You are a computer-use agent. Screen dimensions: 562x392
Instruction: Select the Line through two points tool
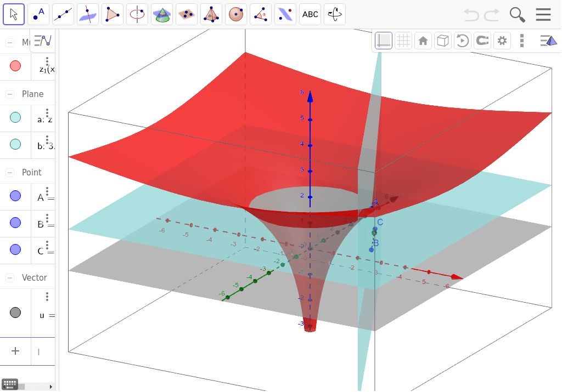click(x=63, y=14)
